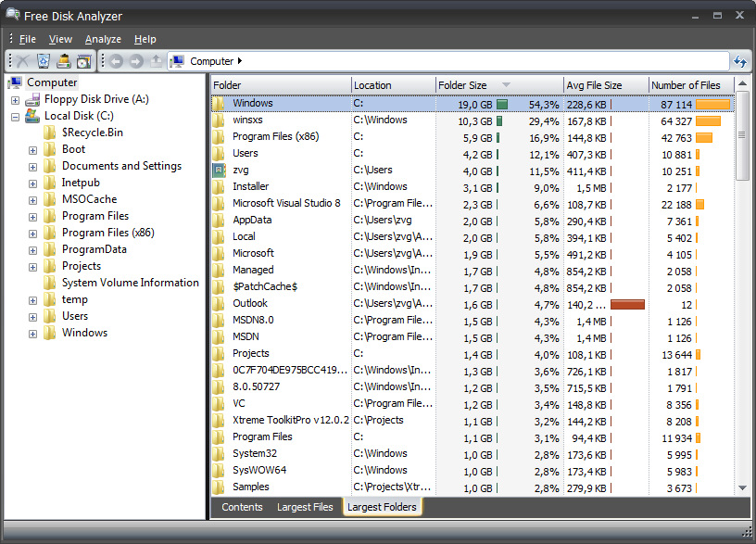The width and height of the screenshot is (756, 544).
Task: Click the vertical scrollbar down arrow
Action: 742,487
